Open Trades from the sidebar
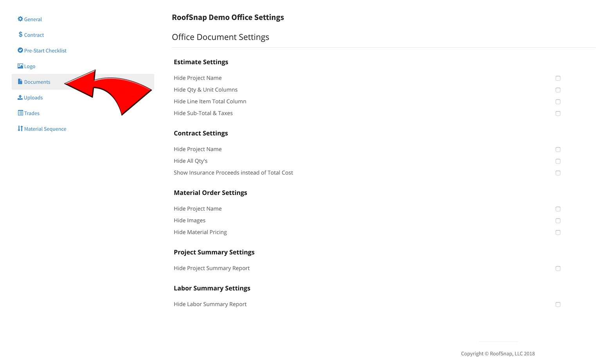The width and height of the screenshot is (596, 364). (x=32, y=113)
